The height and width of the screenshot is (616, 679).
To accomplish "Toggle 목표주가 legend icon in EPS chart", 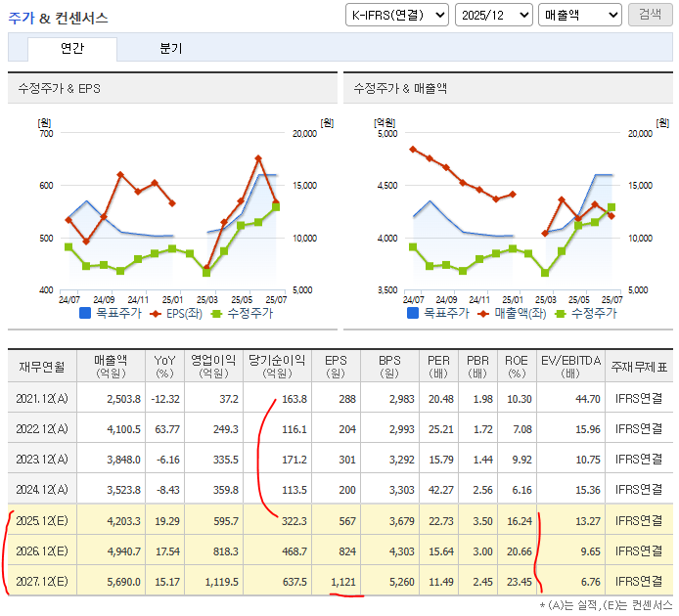I will coord(85,313).
